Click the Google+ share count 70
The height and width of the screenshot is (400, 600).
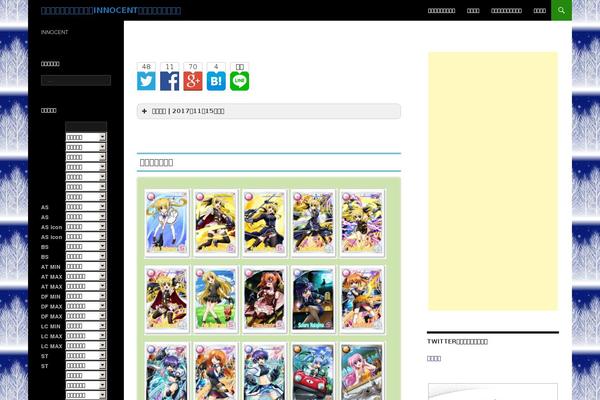pos(193,67)
